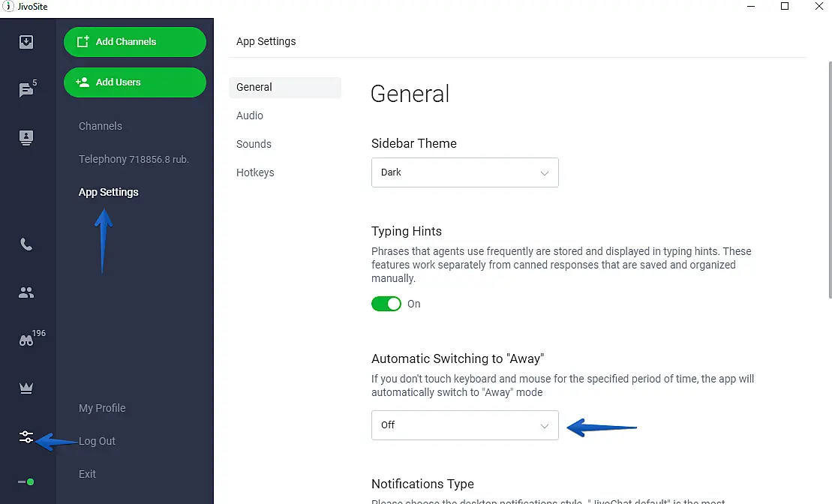Open the Automatic Switching to Away dropdown

[464, 425]
